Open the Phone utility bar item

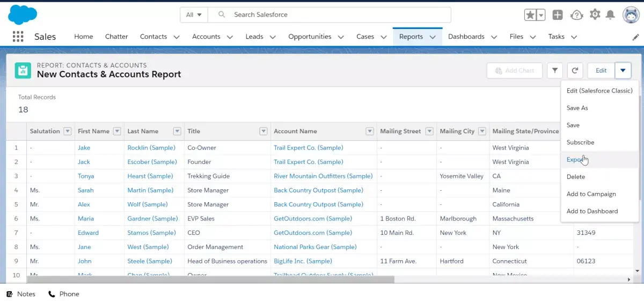point(64,294)
